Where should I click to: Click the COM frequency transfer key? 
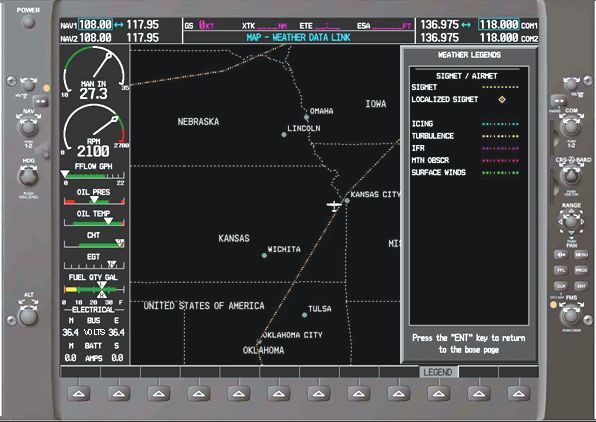pyautogui.click(x=559, y=101)
